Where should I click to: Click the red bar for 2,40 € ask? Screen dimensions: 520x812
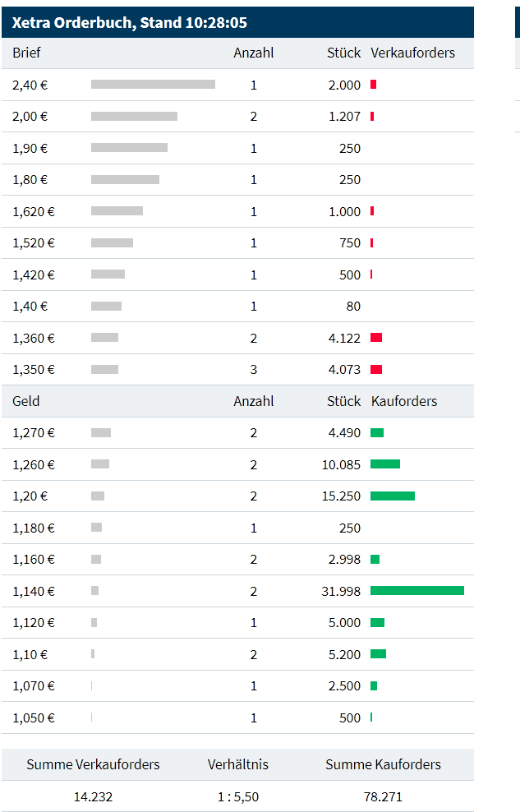[373, 85]
